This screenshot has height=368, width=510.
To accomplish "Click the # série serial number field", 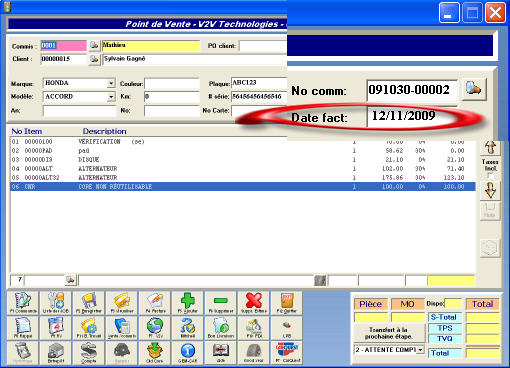I will pyautogui.click(x=259, y=96).
